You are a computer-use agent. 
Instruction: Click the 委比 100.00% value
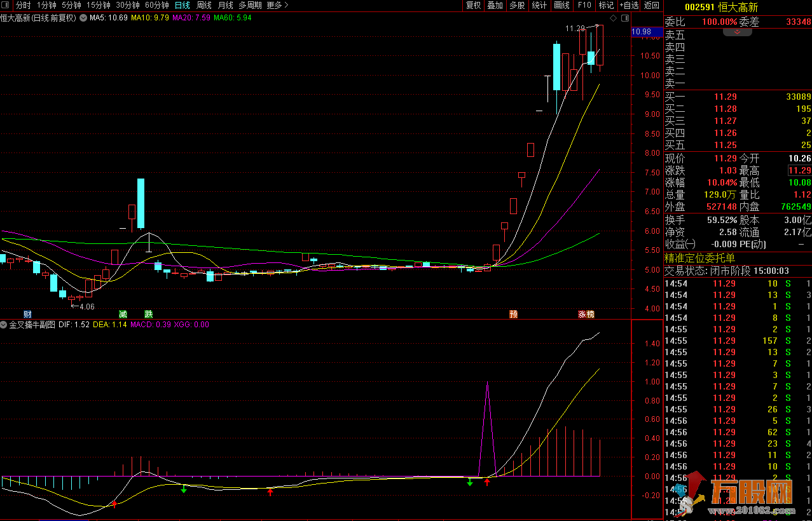(x=719, y=22)
